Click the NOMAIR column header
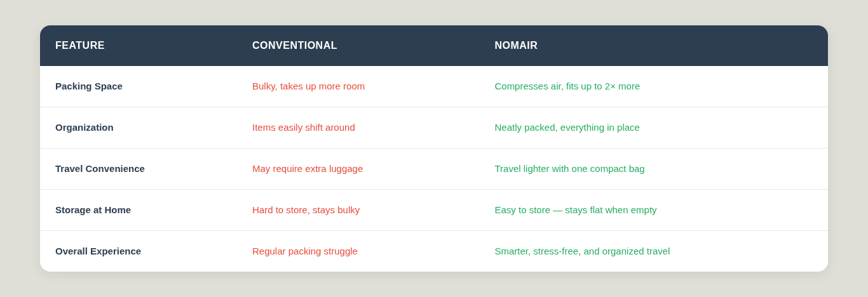 pyautogui.click(x=516, y=46)
